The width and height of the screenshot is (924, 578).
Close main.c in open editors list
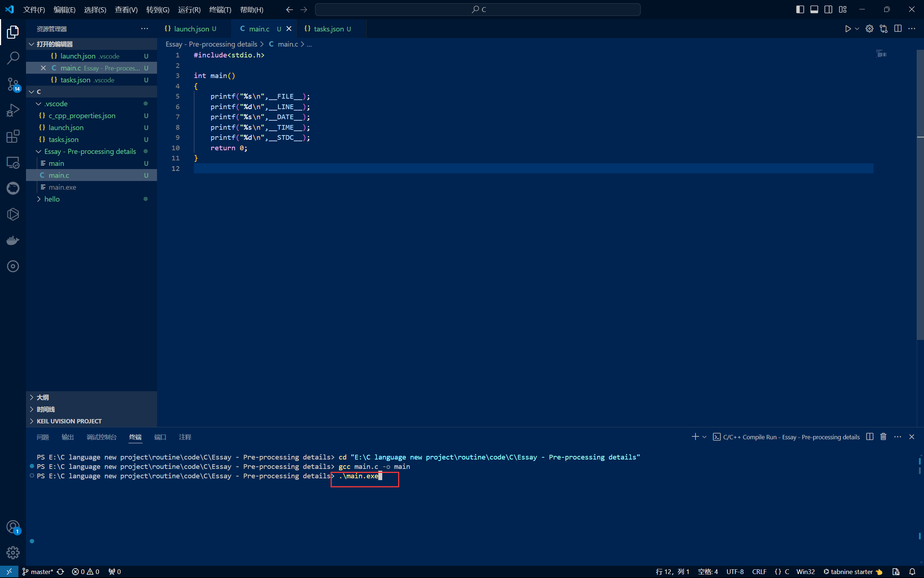click(43, 68)
